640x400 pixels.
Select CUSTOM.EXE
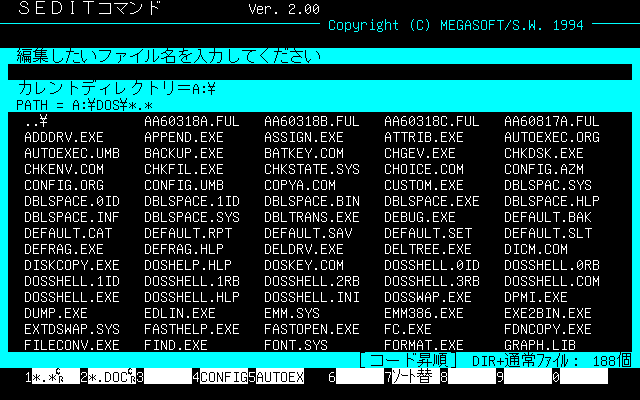click(x=424, y=185)
